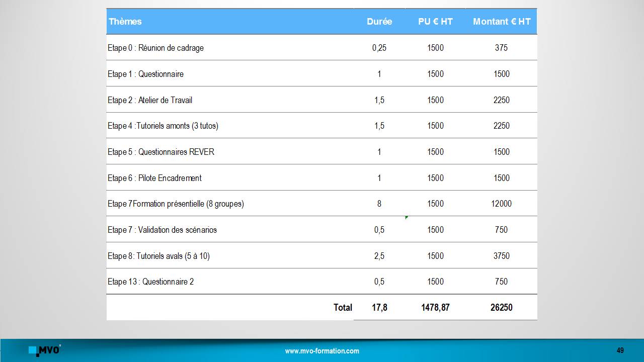The image size is (644, 362).
Task: Select the Total label cell
Action: point(343,307)
